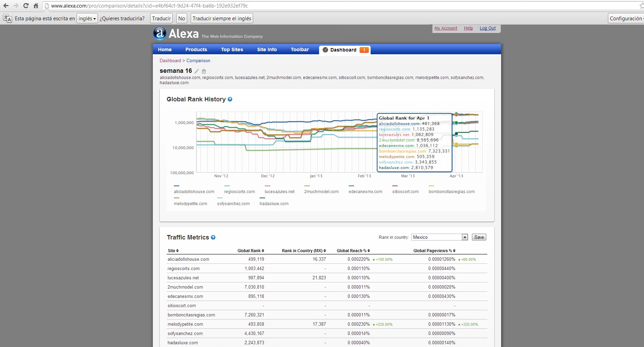Click the Dashboard tab globe icon
Image resolution: width=644 pixels, height=347 pixels.
point(325,50)
